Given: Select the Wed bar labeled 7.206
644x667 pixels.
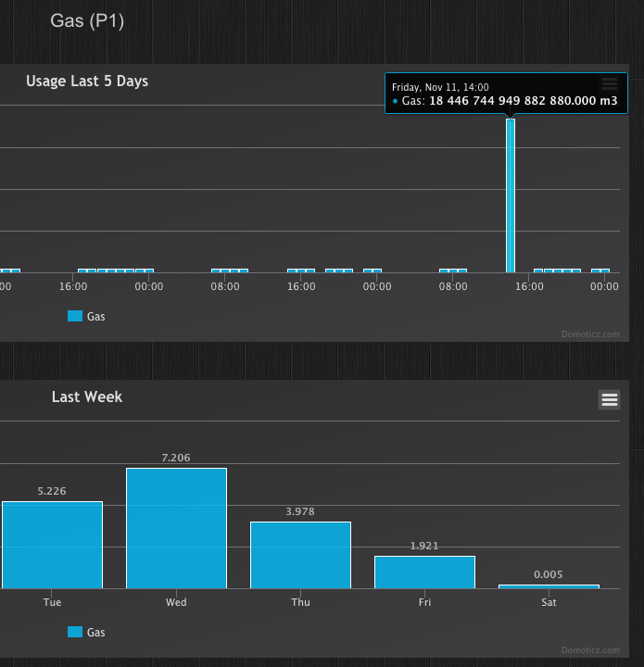Looking at the screenshot, I should click(177, 528).
